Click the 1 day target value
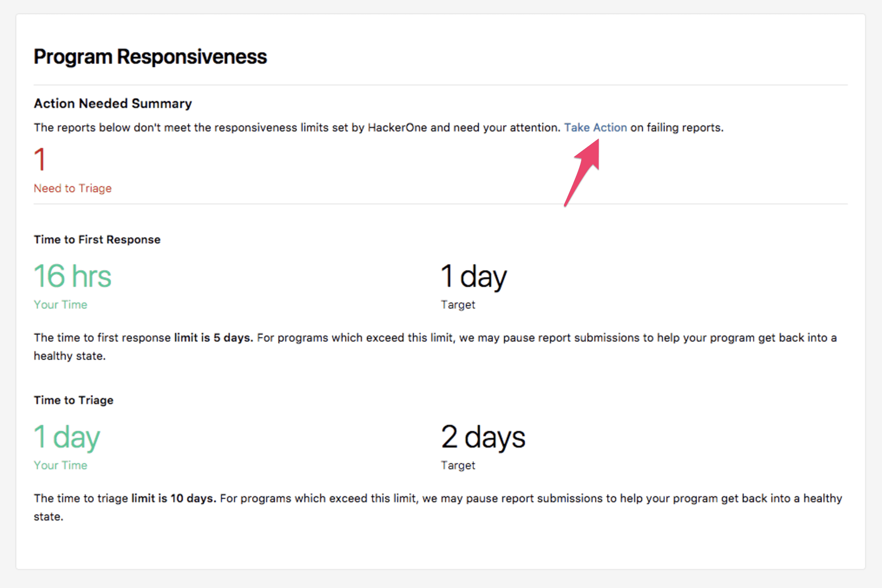This screenshot has width=882, height=588. tap(474, 277)
